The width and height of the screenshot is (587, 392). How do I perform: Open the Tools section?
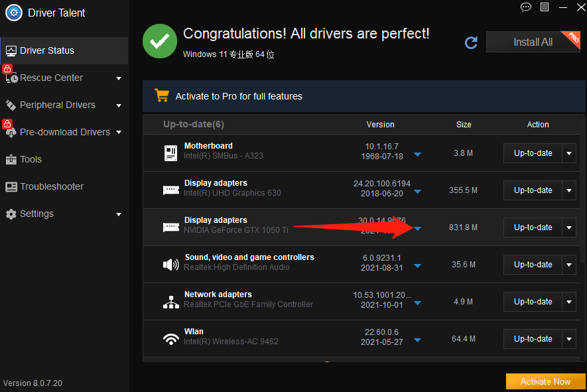[x=64, y=159]
